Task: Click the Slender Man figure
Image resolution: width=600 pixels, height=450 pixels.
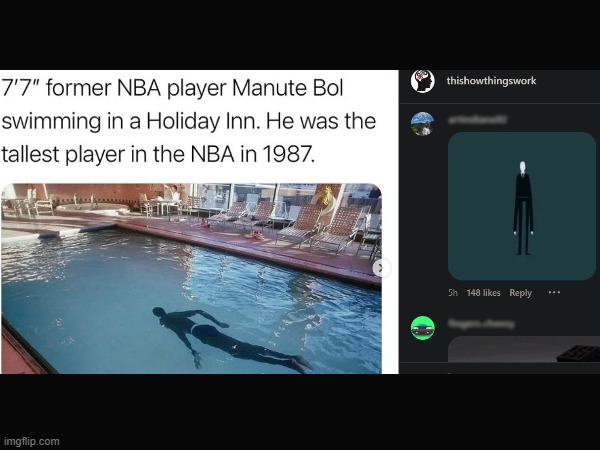Action: pyautogui.click(x=523, y=208)
